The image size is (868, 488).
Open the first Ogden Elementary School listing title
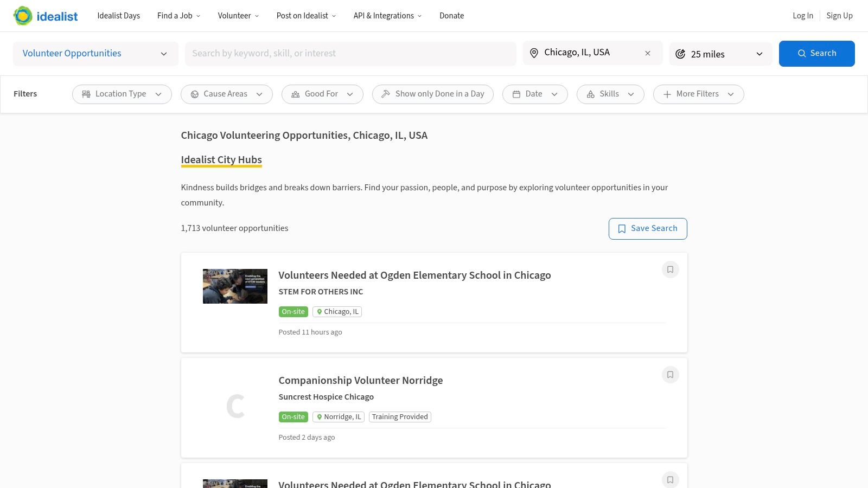(x=414, y=275)
